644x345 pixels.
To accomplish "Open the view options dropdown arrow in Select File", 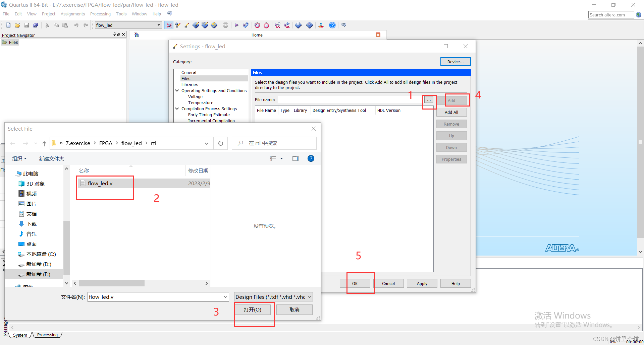I will tap(282, 158).
